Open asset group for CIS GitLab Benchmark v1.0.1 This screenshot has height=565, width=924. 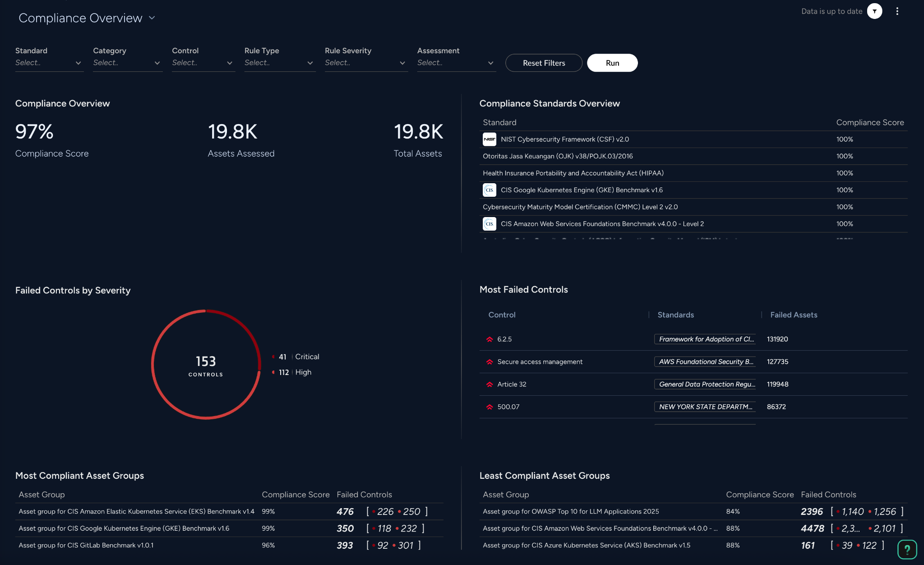click(x=86, y=546)
